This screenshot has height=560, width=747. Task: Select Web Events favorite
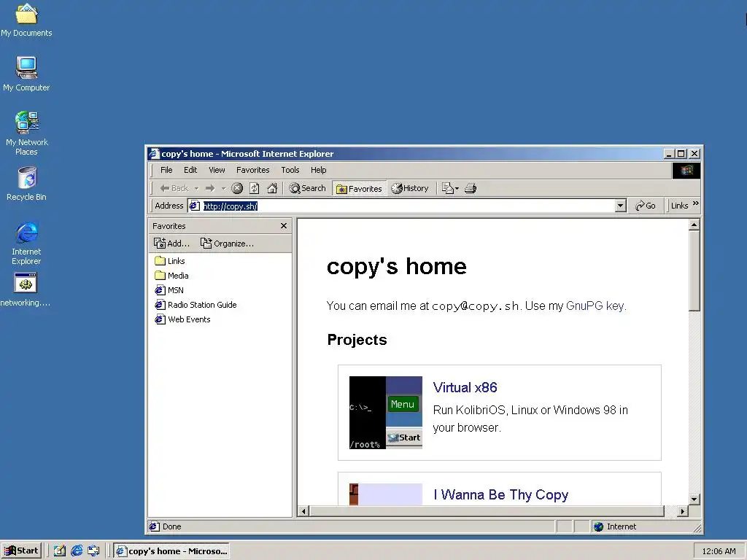tap(183, 319)
